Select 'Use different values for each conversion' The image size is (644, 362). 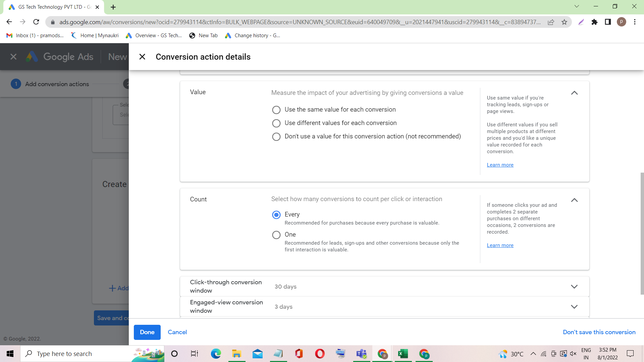click(276, 123)
